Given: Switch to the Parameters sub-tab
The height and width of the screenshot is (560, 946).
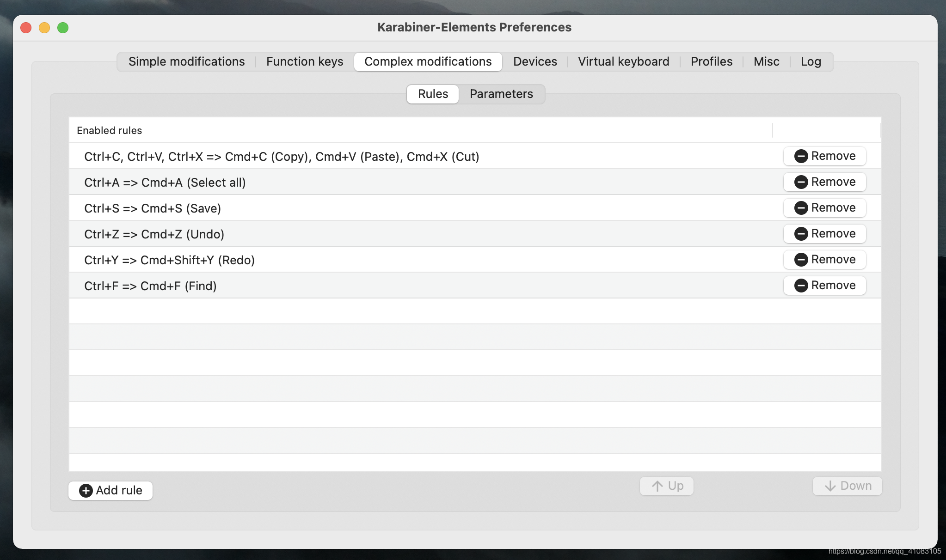Looking at the screenshot, I should click(x=501, y=94).
